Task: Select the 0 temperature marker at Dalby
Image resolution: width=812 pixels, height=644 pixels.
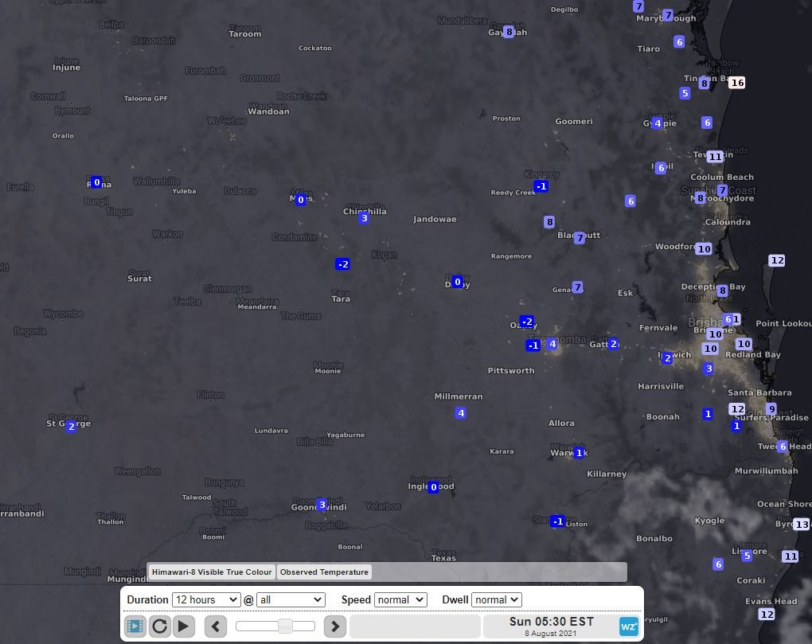Action: tap(457, 282)
